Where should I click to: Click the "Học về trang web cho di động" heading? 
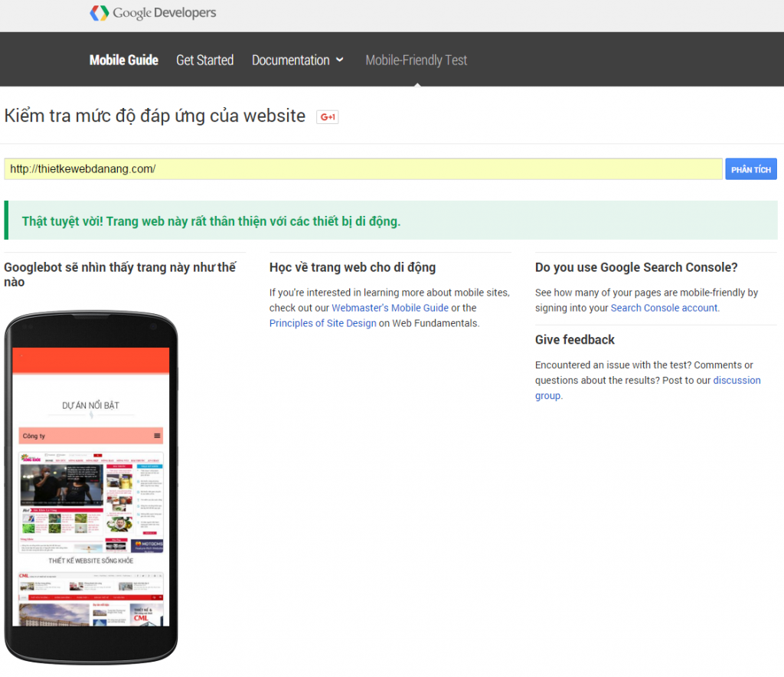pyautogui.click(x=352, y=267)
